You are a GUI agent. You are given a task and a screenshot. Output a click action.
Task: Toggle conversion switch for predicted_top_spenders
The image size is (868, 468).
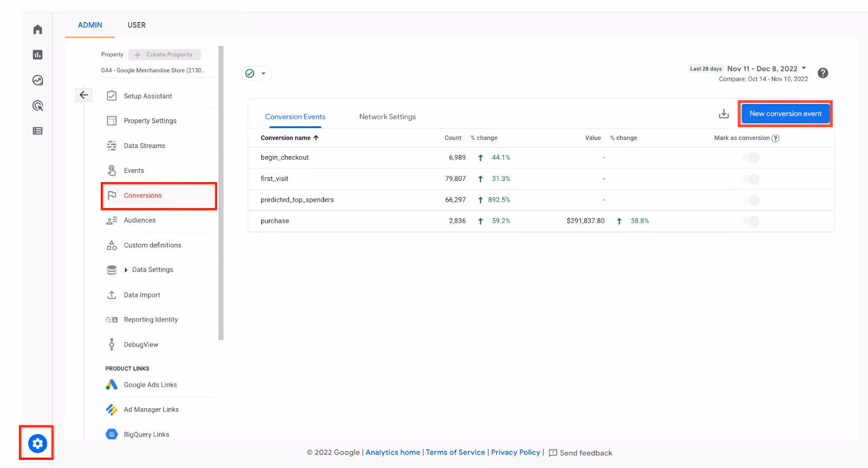click(751, 200)
